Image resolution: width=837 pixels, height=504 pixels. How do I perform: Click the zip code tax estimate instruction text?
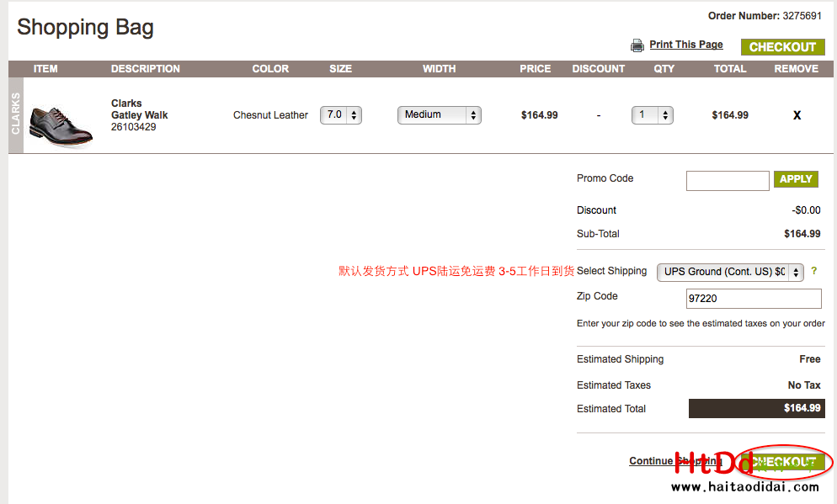coord(701,324)
